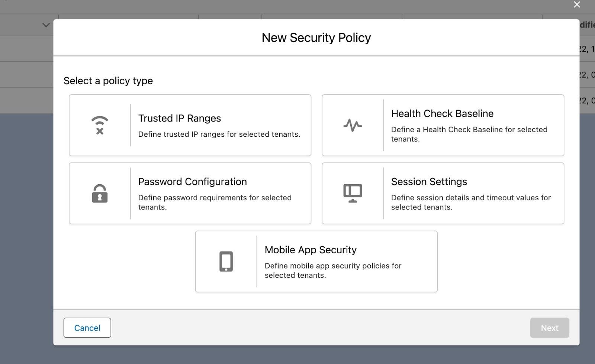Viewport: 595px width, 364px height.
Task: Select the Health Check Baseline policy card
Action: tap(443, 125)
